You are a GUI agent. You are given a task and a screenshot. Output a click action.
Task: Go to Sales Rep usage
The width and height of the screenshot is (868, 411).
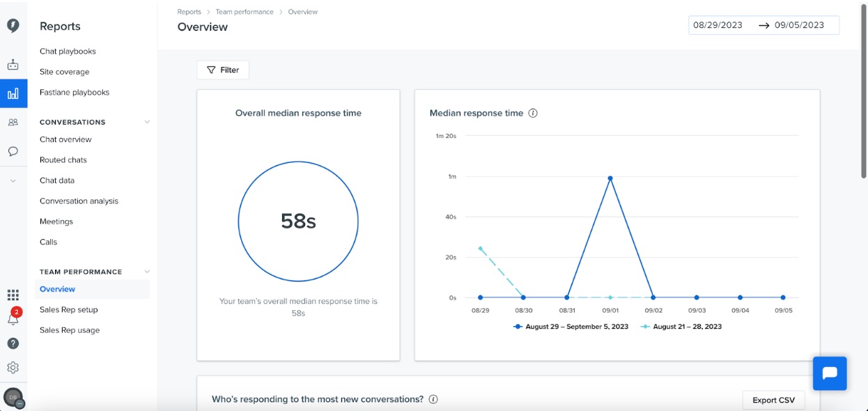70,330
